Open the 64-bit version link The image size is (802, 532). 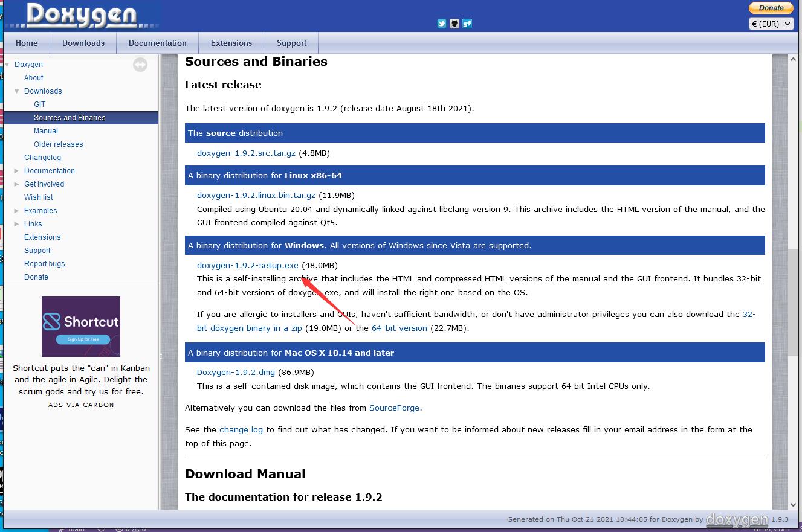coord(399,328)
